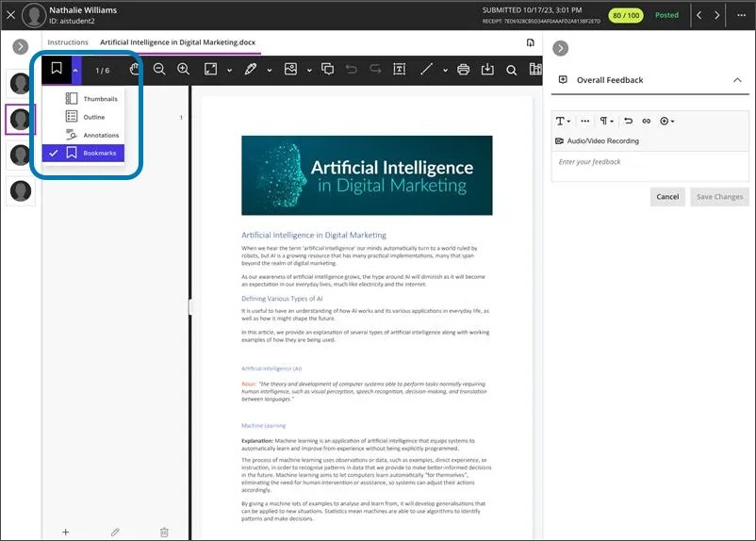Click the Zoom Out magnifier
This screenshot has height=541, width=756.
tap(159, 69)
